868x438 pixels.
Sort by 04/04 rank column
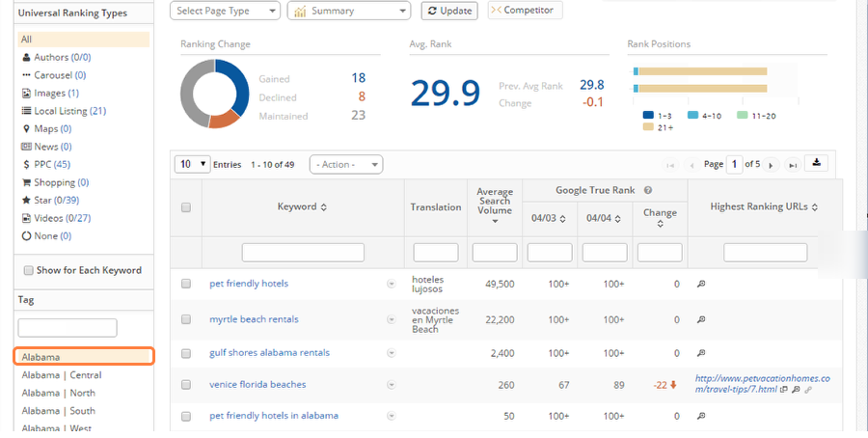tap(618, 219)
